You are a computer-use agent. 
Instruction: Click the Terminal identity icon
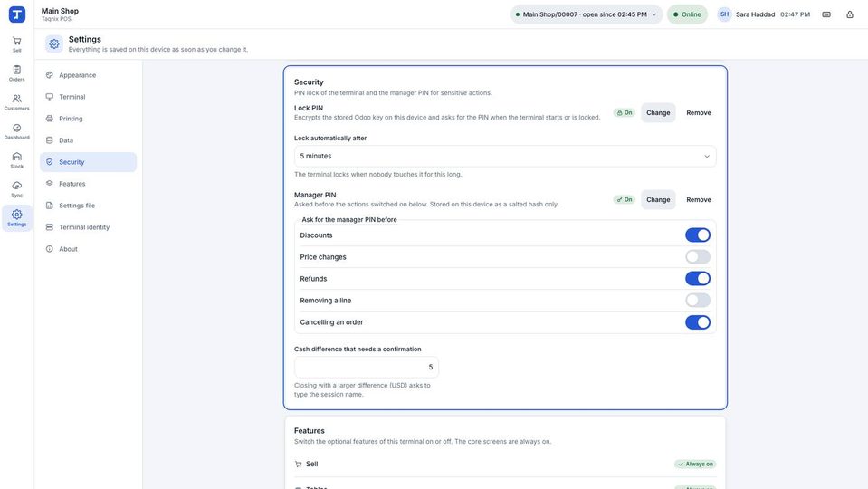(49, 227)
